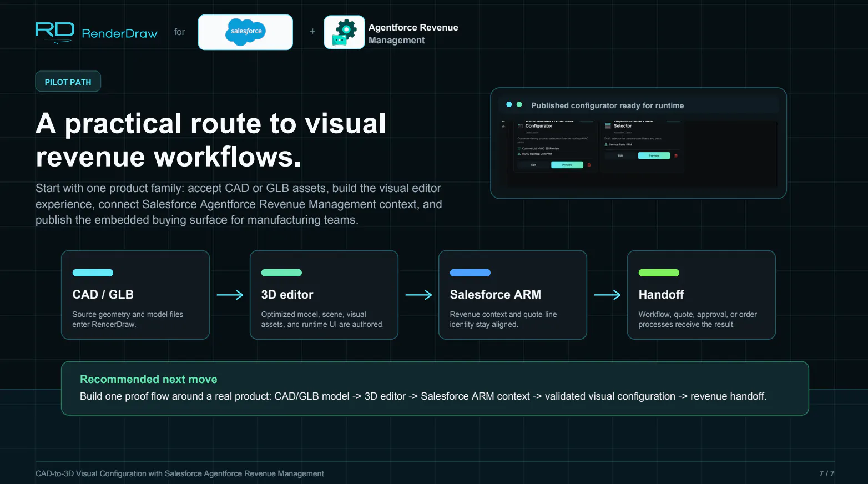Click the 'Recommended next move' heading
This screenshot has width=868, height=484.
(149, 379)
